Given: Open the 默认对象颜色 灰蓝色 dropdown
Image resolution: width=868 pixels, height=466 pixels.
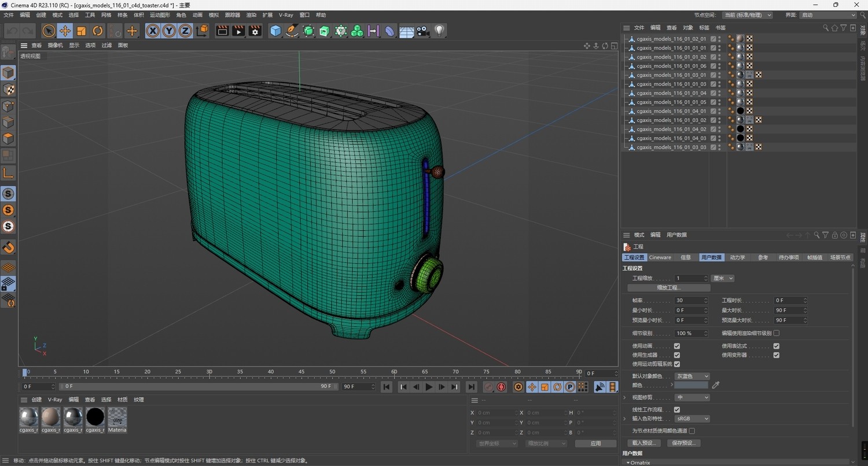Looking at the screenshot, I should coord(693,376).
